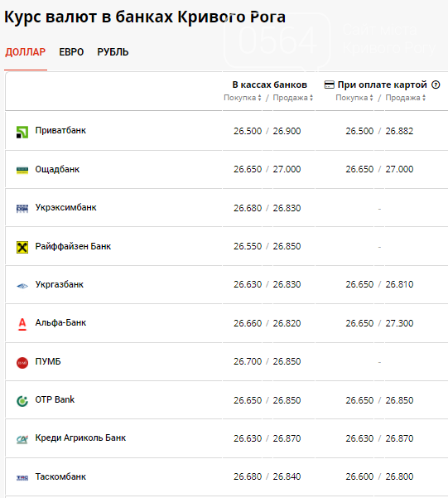This screenshot has width=448, height=498.
Task: Click Альфа-Банк card sale rate 27.300
Action: (x=399, y=323)
